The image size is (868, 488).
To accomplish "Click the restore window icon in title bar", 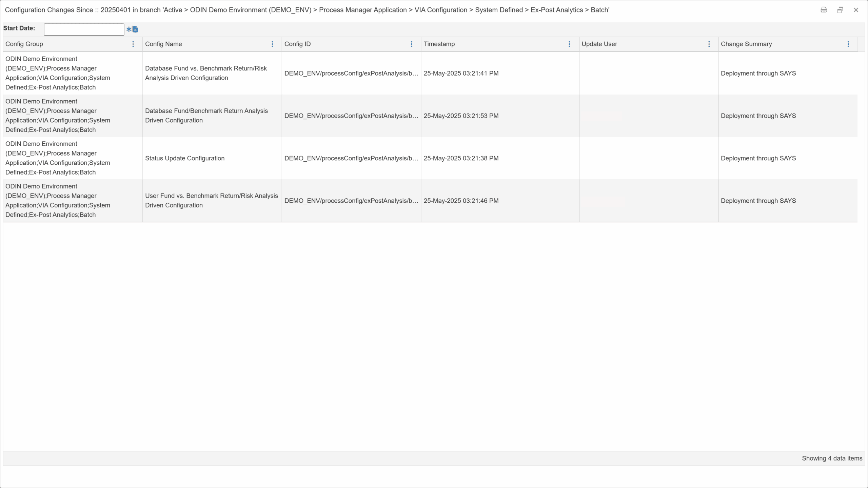I will tap(840, 10).
